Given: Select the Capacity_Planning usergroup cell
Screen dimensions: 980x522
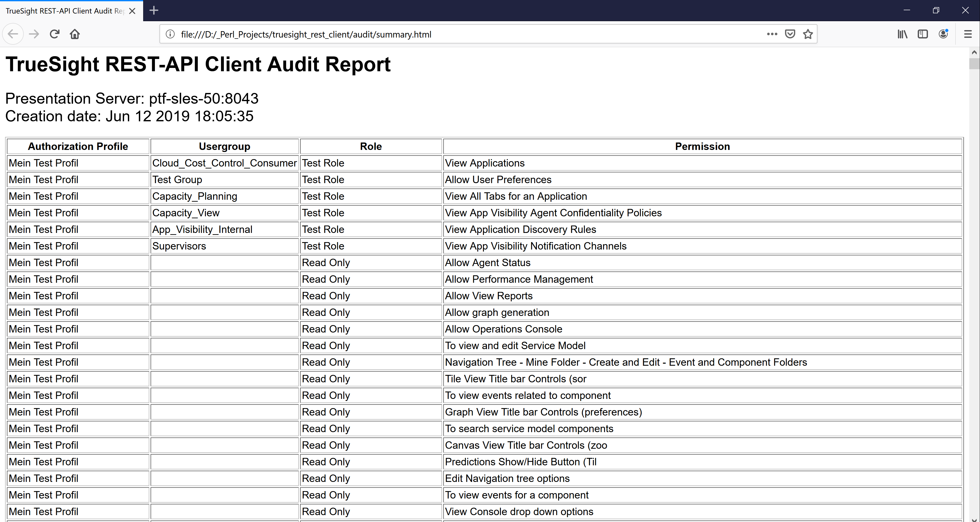Looking at the screenshot, I should tap(225, 196).
